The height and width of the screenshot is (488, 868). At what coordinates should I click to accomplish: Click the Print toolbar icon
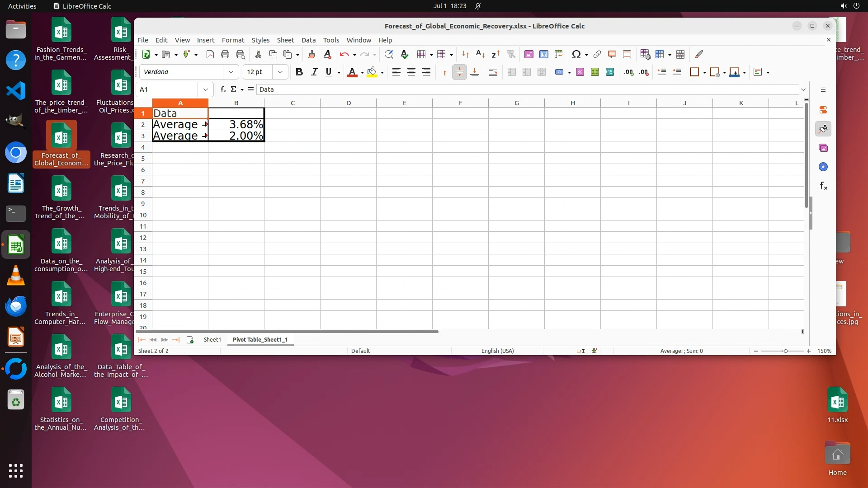point(225,54)
